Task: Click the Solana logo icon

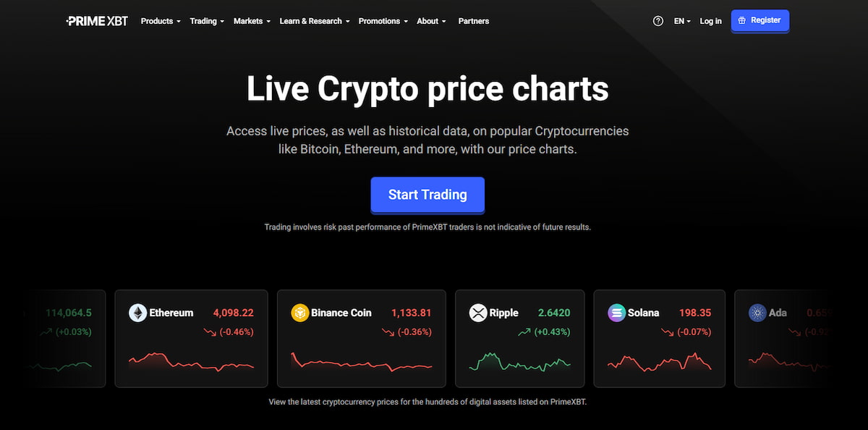Action: pos(616,313)
